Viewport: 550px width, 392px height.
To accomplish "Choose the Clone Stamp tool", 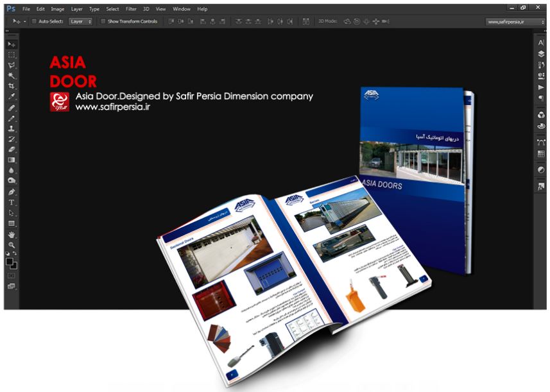I will coord(12,128).
